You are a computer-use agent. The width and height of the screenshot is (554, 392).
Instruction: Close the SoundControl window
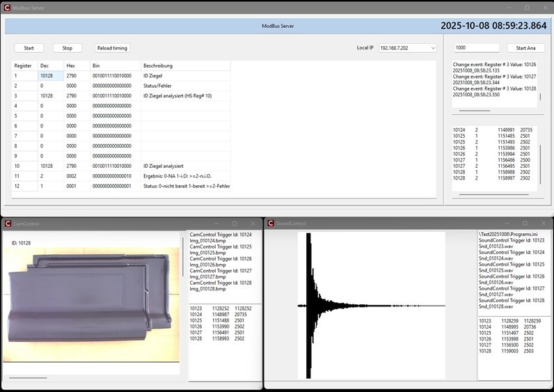[x=544, y=223]
